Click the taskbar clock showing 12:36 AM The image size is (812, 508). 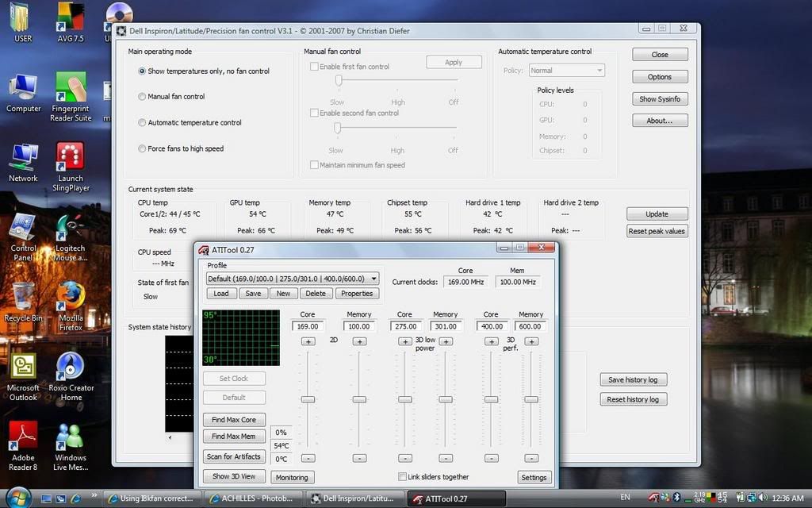(787, 498)
